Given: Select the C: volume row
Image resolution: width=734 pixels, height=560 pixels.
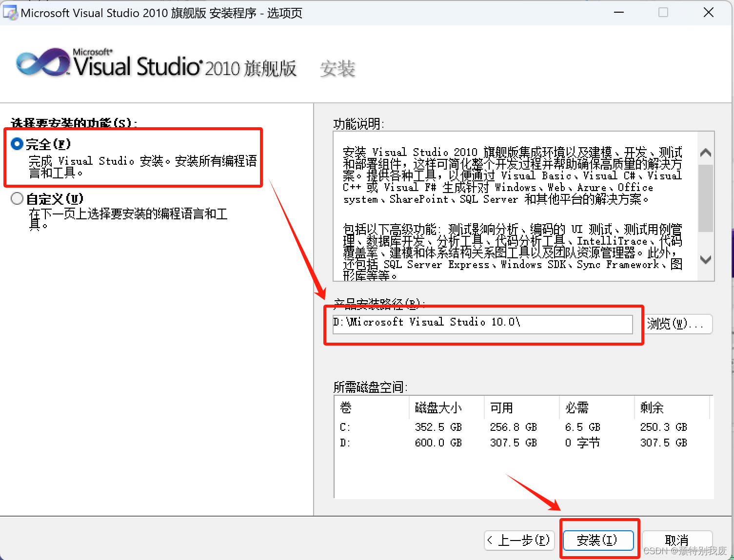Looking at the screenshot, I should (523, 427).
